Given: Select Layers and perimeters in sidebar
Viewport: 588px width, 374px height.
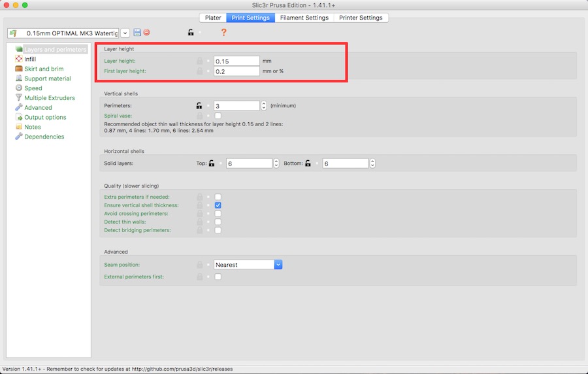Looking at the screenshot, I should (x=55, y=50).
